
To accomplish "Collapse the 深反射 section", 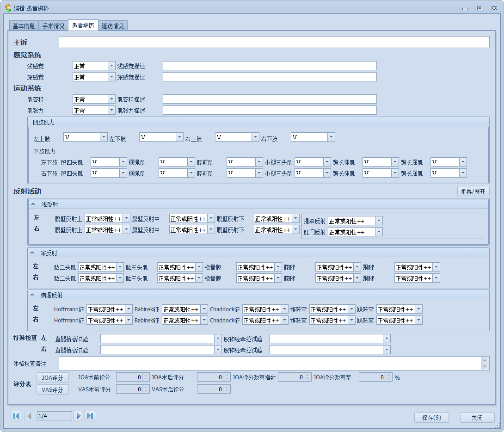I will coord(32,253).
